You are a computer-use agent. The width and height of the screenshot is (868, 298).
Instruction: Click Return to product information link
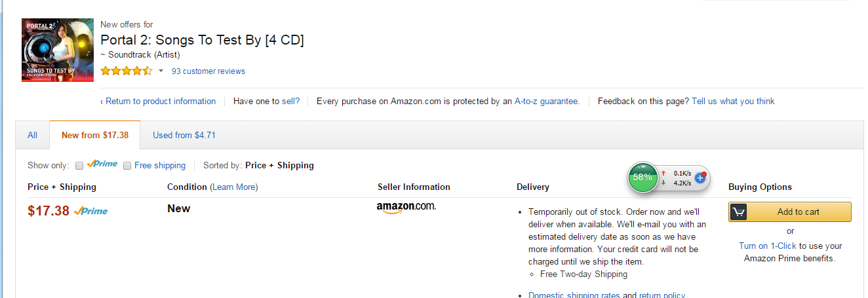pos(159,102)
